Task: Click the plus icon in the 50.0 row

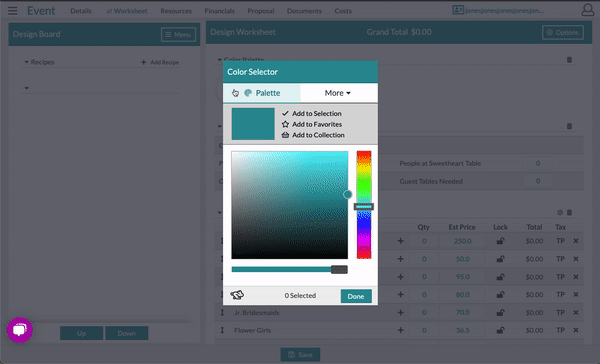Action: tap(401, 259)
